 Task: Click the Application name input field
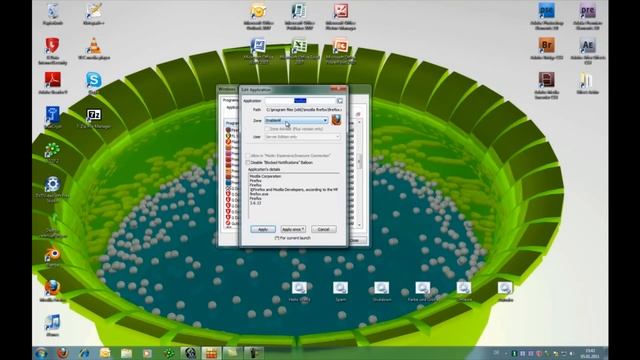coord(300,100)
